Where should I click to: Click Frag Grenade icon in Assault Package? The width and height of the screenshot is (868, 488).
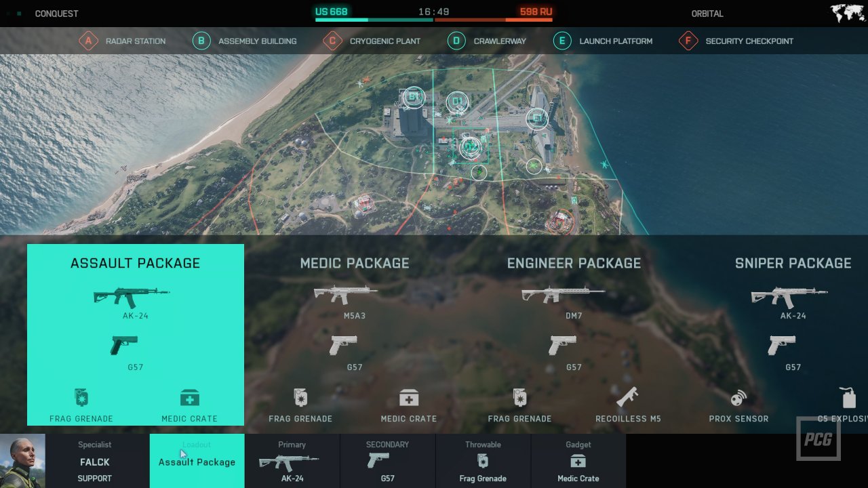click(x=81, y=397)
